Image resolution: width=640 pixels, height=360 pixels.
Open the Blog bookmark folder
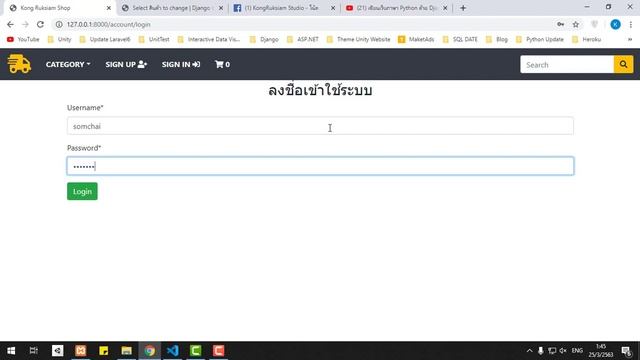click(497, 40)
